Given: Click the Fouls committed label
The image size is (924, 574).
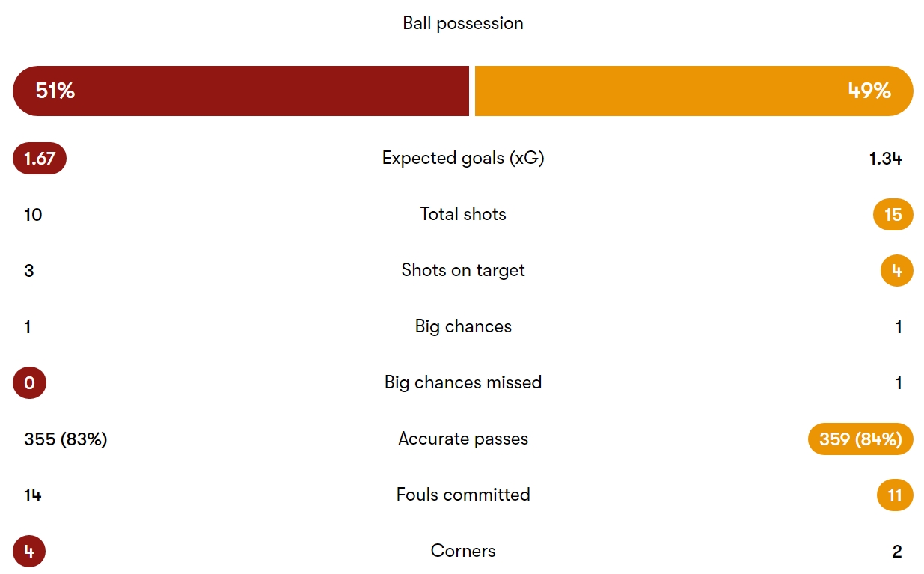Looking at the screenshot, I should click(463, 495).
